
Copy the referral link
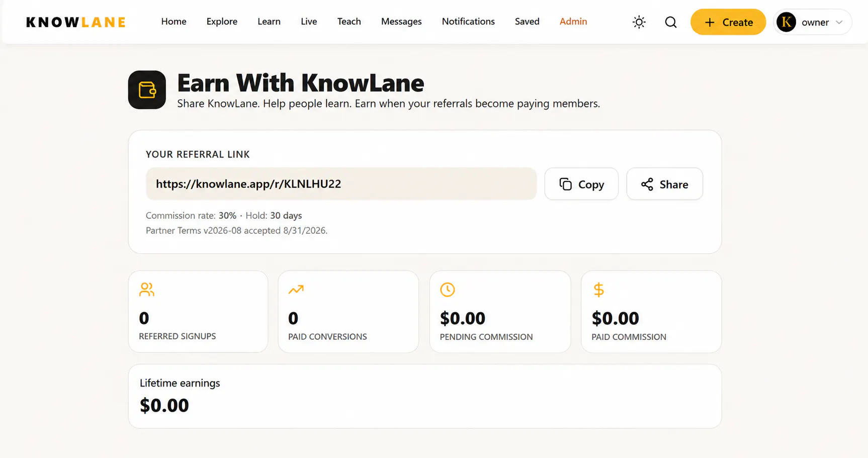[x=581, y=184]
